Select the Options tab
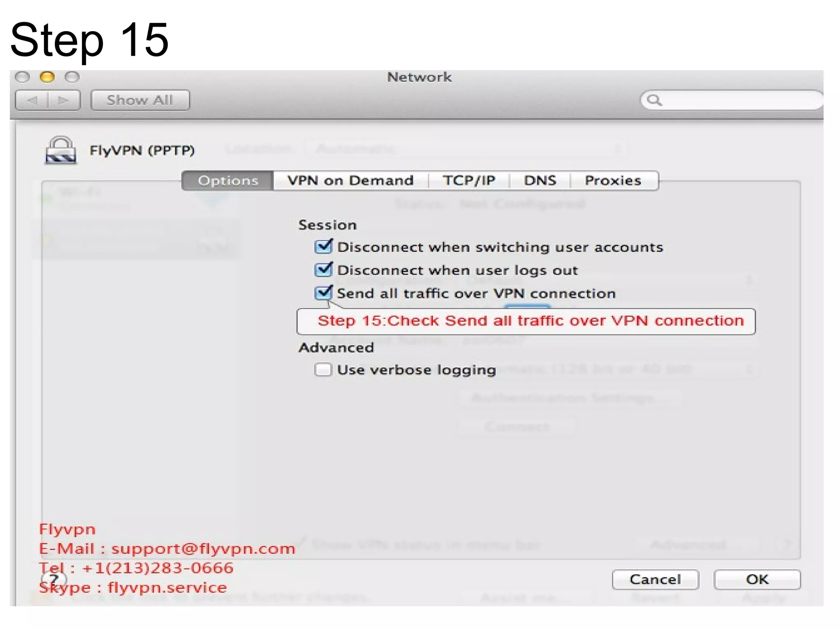 tap(228, 181)
